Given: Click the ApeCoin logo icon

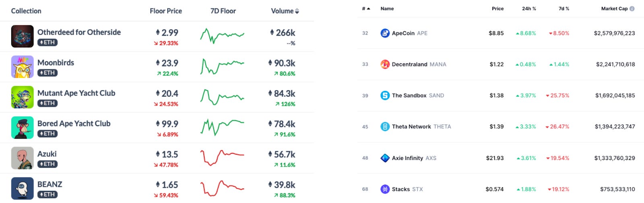Looking at the screenshot, I should click(x=385, y=33).
